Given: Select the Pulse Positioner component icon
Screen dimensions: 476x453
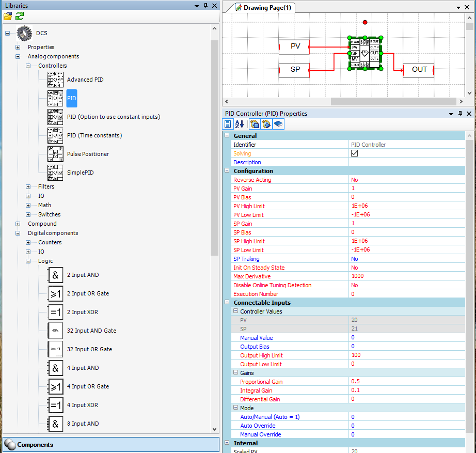Looking at the screenshot, I should (55, 154).
